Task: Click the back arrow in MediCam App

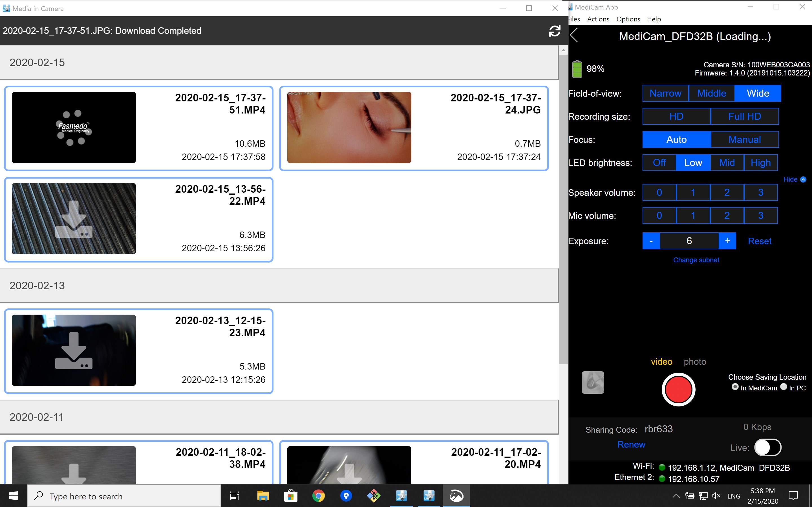Action: (x=574, y=35)
